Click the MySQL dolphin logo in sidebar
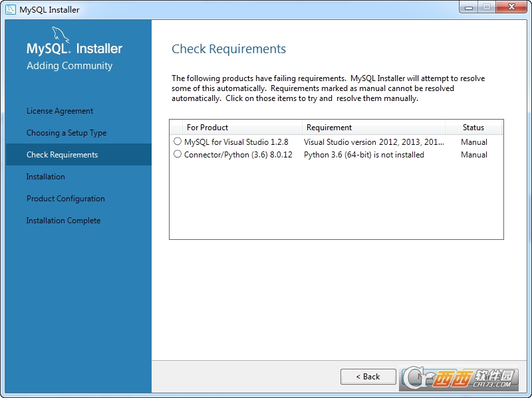532x398 pixels. click(x=61, y=35)
